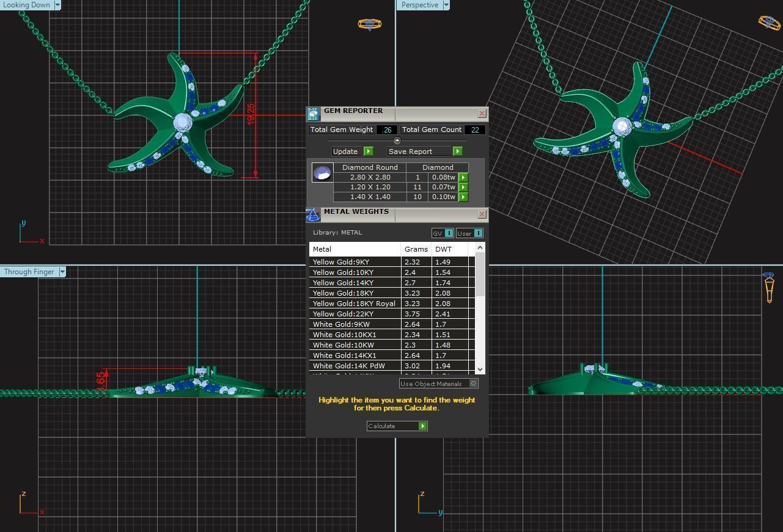
Task: Open the Through Finger viewport dropdown
Action: [62, 272]
